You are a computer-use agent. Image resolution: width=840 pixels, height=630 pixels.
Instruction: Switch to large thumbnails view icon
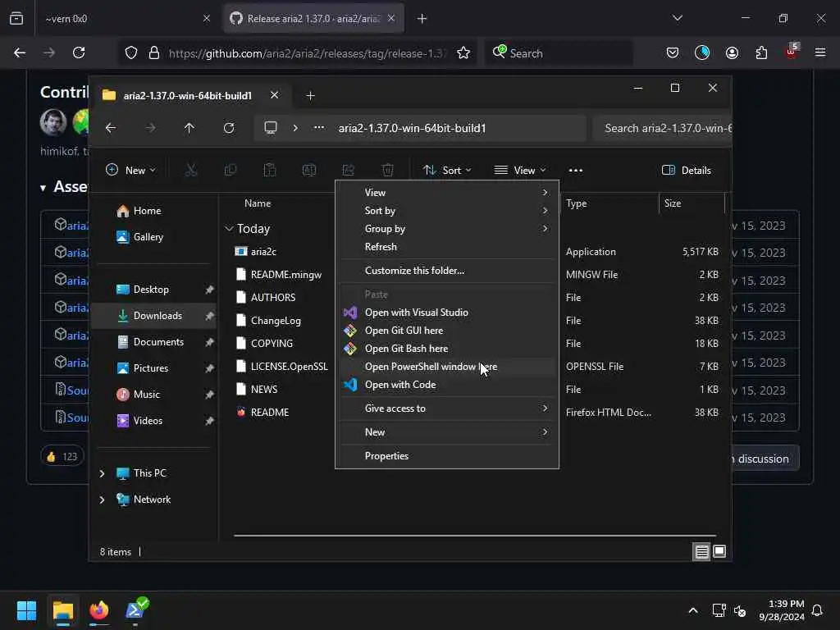click(x=719, y=551)
